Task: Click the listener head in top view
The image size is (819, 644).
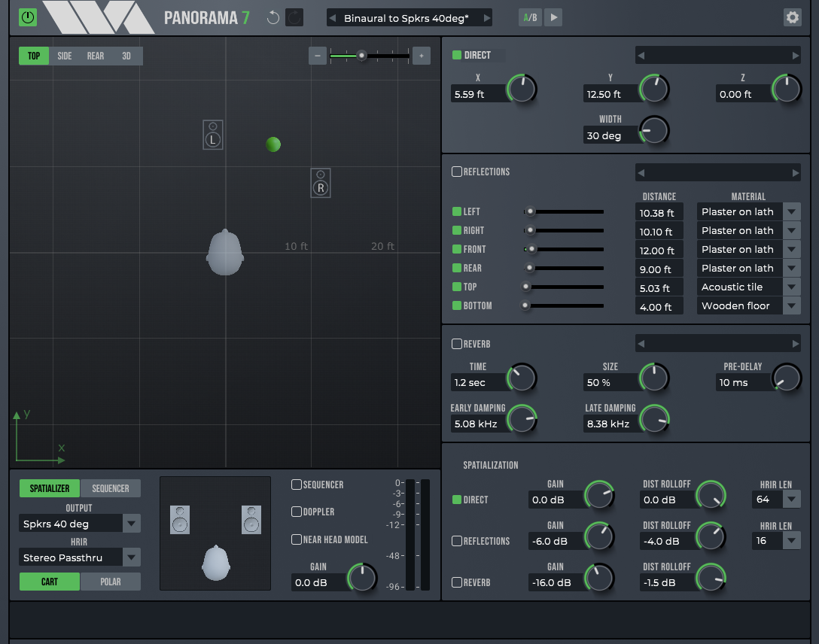Action: [x=225, y=253]
